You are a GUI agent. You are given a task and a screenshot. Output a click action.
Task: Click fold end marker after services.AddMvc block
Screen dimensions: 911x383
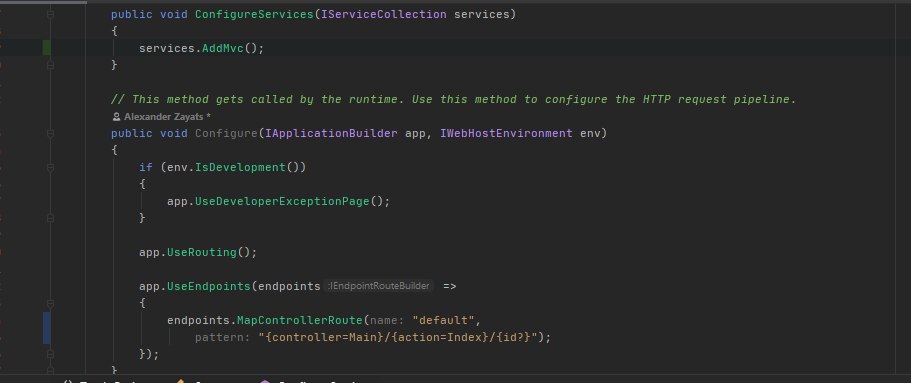coord(51,65)
